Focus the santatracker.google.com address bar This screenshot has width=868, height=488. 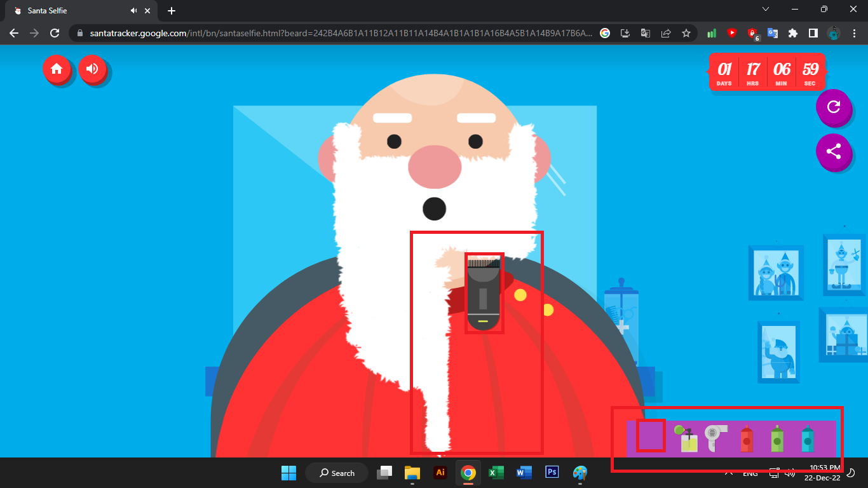point(340,33)
